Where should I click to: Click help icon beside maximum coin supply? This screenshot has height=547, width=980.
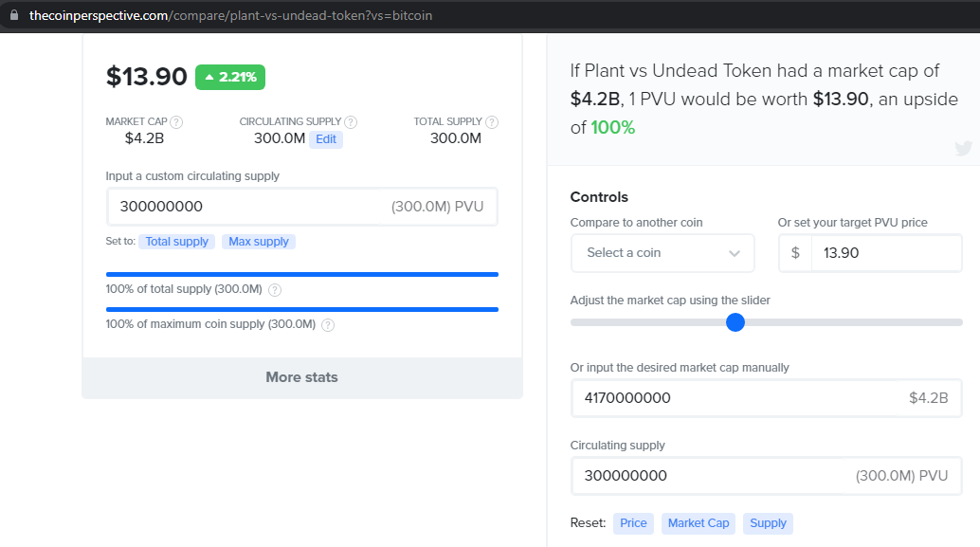[328, 325]
